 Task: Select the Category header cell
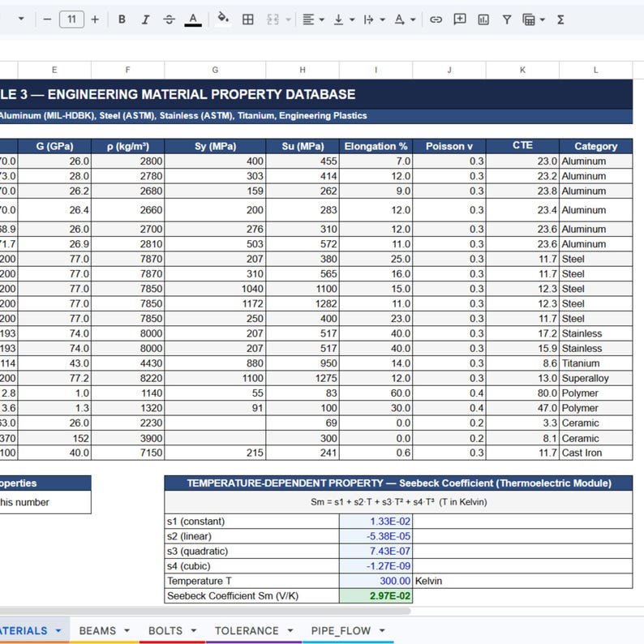click(x=596, y=146)
